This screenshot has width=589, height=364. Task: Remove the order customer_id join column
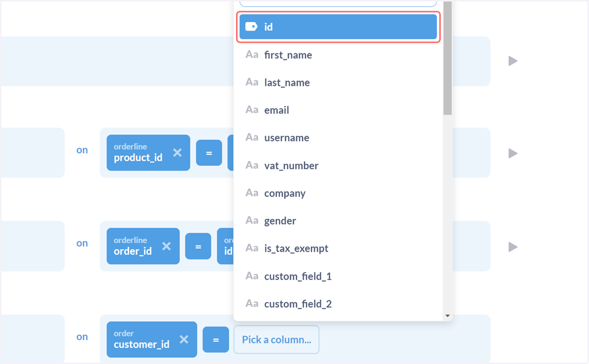(x=184, y=339)
